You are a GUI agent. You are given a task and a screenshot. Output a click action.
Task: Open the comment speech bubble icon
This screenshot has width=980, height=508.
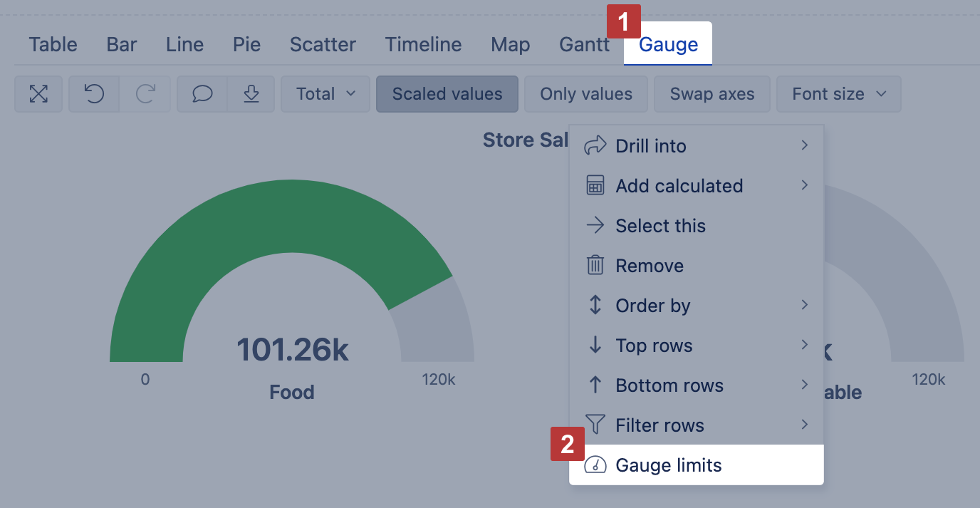point(203,94)
